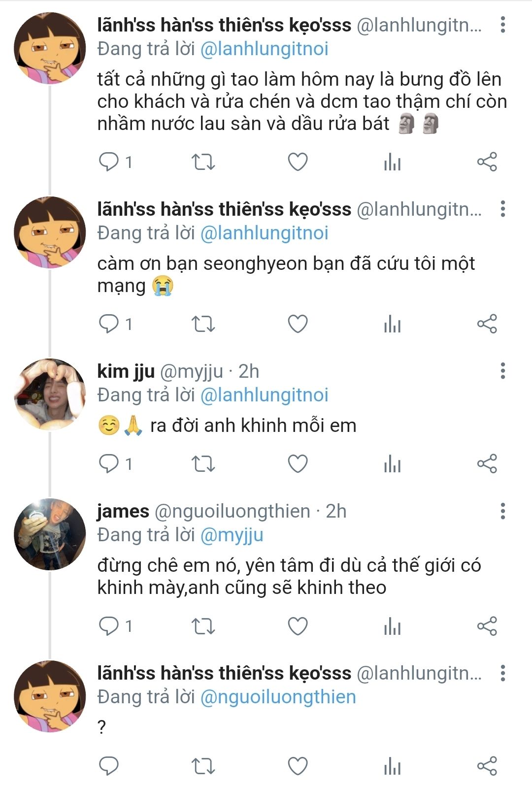
Task: Open @nguoiluongthien mention in last reply
Action: pyautogui.click(x=278, y=697)
